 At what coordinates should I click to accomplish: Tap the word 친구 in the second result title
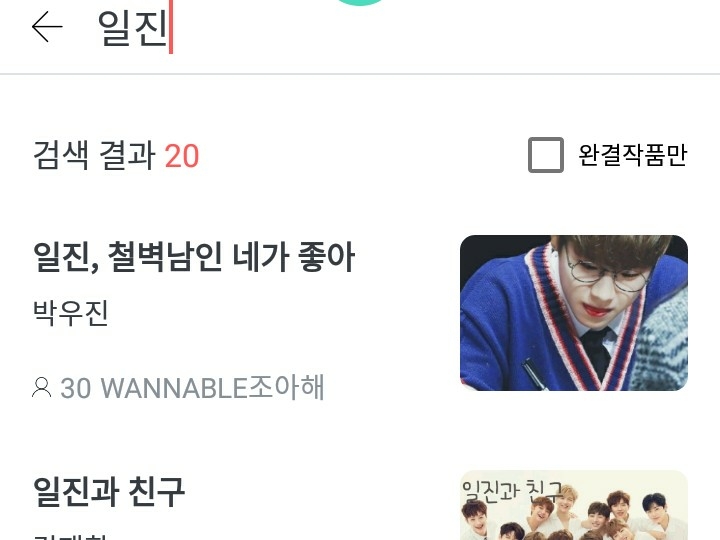[x=157, y=491]
